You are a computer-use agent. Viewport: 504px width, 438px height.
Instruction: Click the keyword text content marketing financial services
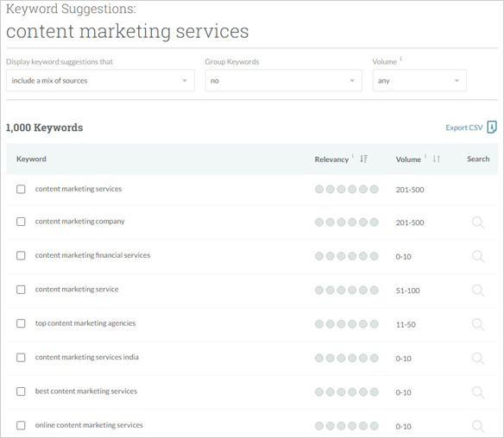92,255
